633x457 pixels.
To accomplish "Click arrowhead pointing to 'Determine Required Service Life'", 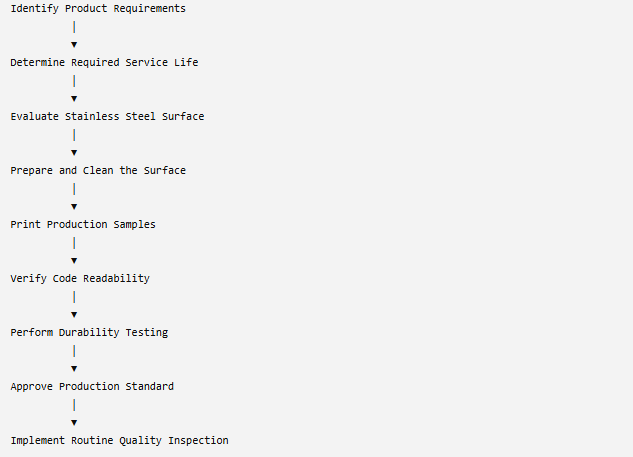I will pyautogui.click(x=74, y=45).
